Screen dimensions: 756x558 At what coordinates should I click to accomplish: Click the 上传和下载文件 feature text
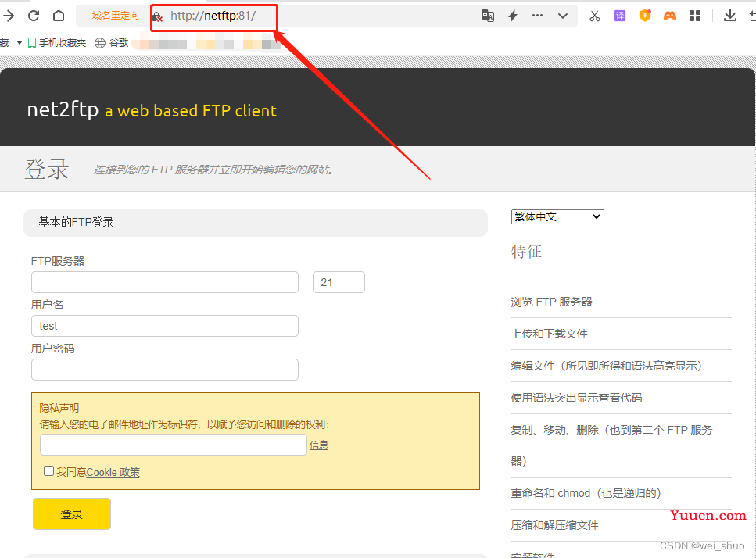click(x=549, y=334)
